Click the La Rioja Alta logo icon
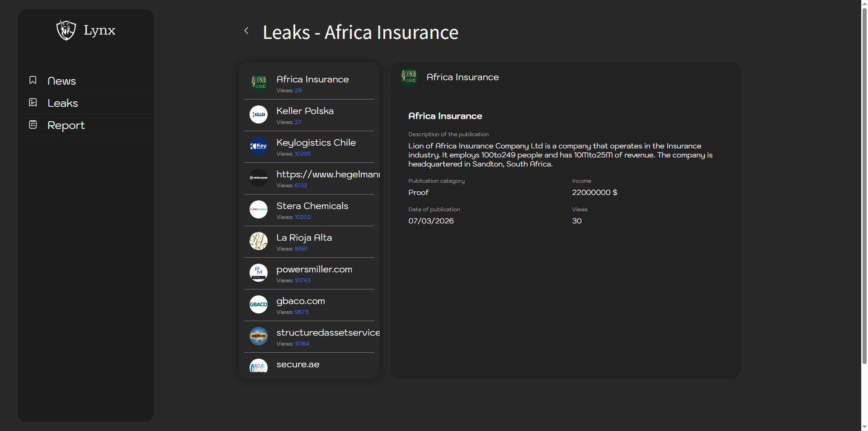 point(259,241)
